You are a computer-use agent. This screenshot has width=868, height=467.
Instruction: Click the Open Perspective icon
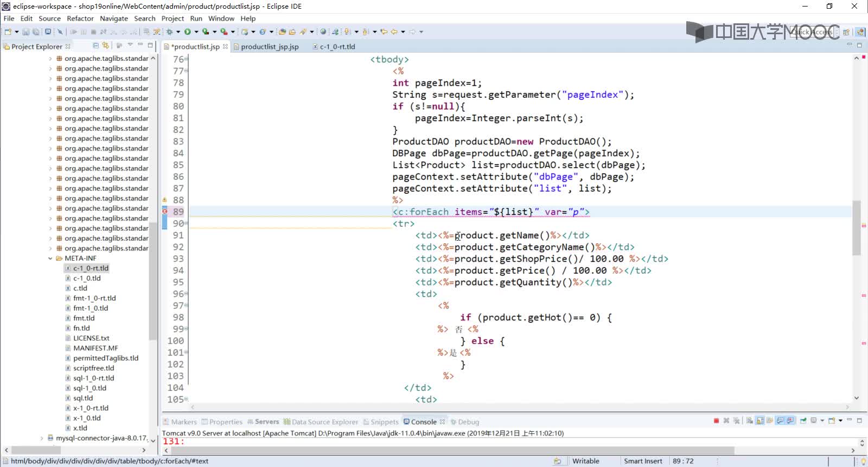(846, 32)
